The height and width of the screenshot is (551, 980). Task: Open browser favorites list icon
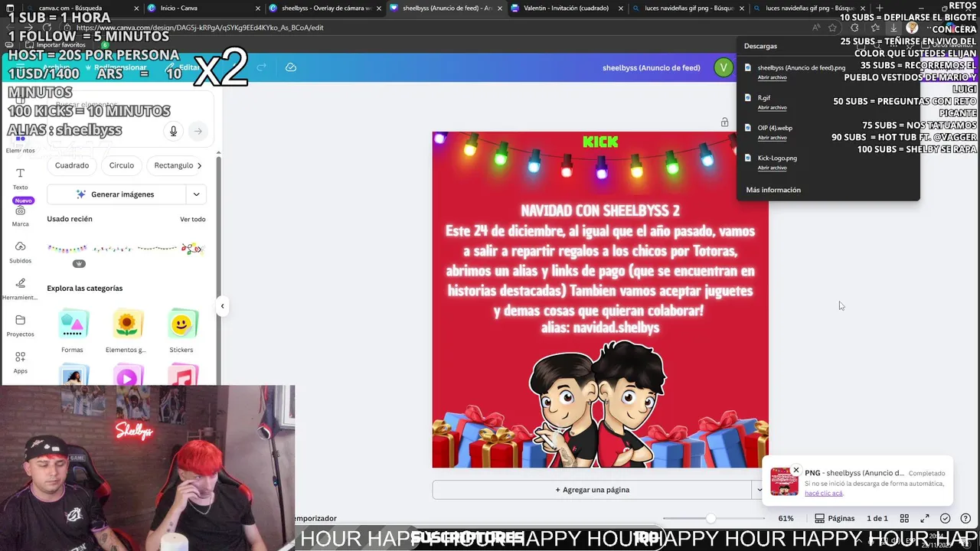(x=875, y=28)
